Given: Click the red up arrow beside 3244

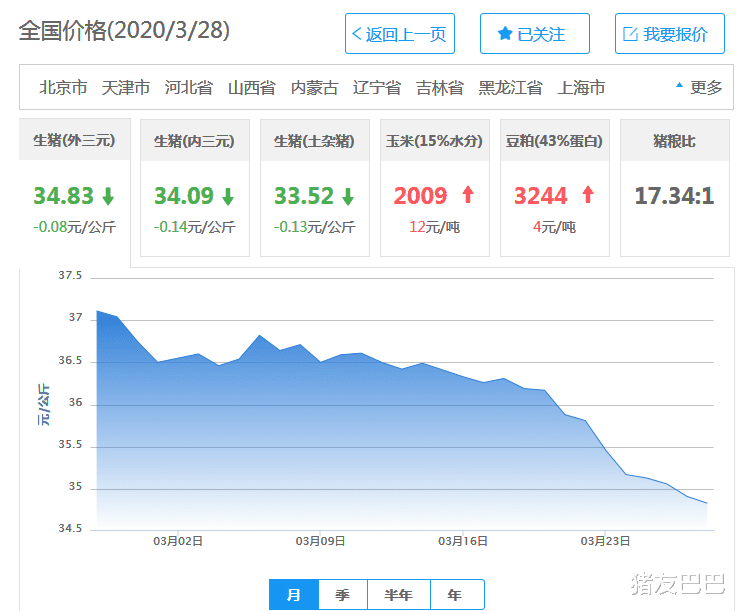Looking at the screenshot, I should coord(588,194).
